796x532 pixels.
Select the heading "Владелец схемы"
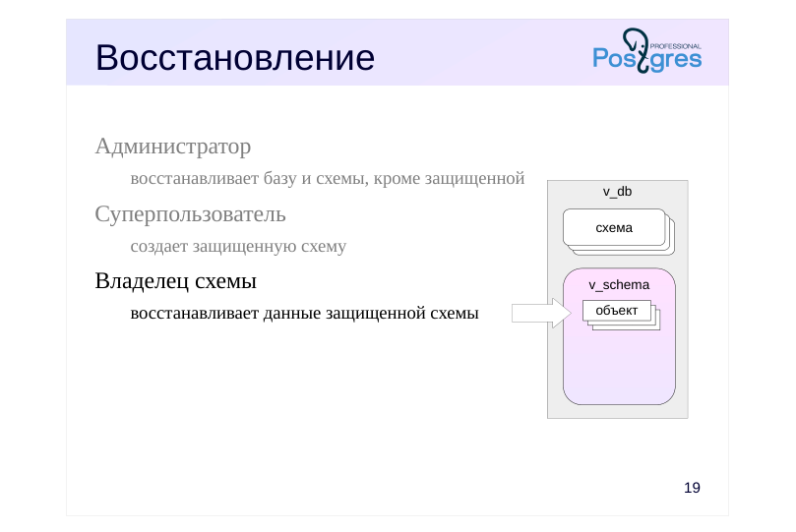pos(176,281)
